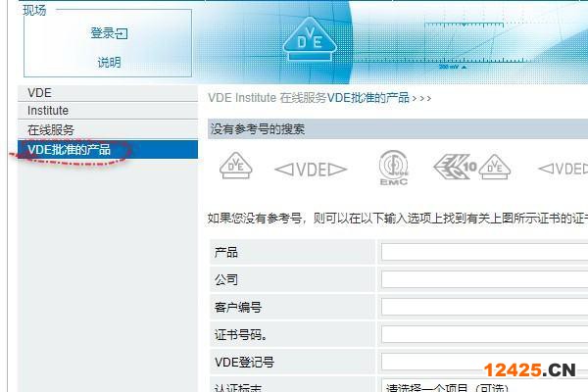The image size is (588, 392).
Task: Click the striped VDE mark with 10
Action: tap(457, 167)
